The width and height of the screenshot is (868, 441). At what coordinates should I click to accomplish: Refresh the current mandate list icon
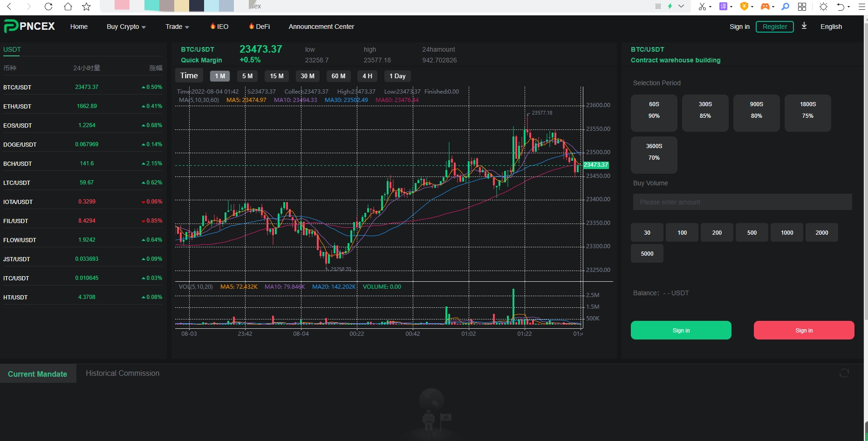[x=844, y=373]
